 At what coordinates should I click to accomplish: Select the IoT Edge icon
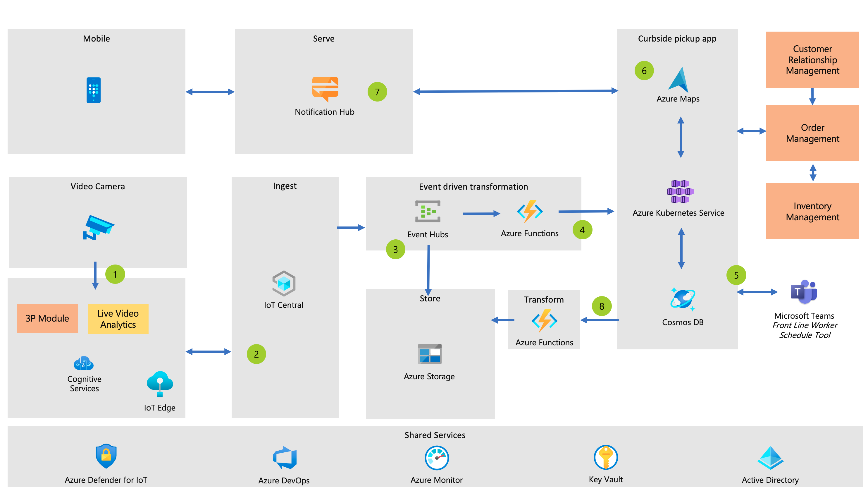pos(160,384)
